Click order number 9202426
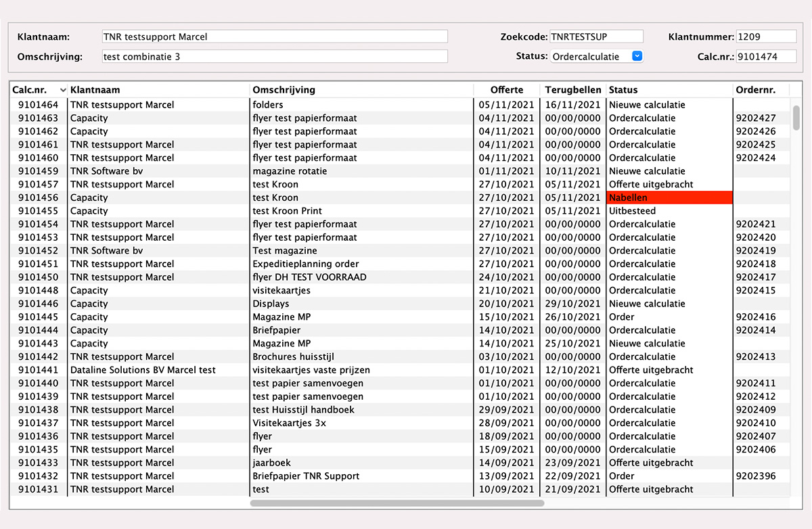 [755, 131]
